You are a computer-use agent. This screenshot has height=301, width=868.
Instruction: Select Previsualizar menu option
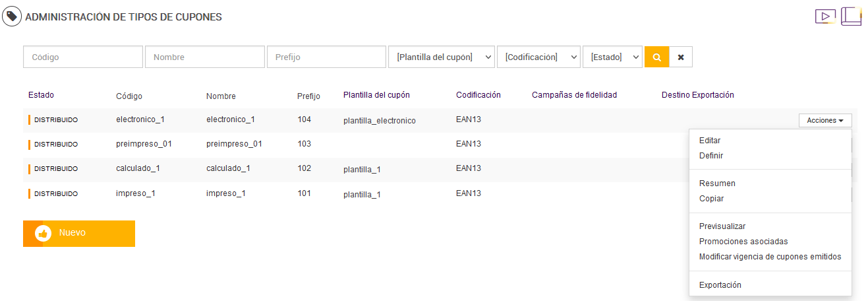pyautogui.click(x=722, y=226)
